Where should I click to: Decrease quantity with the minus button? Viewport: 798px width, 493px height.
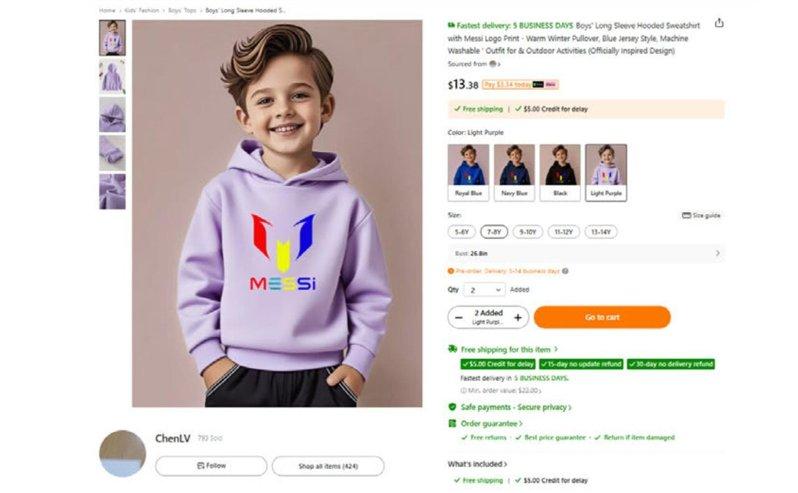pos(459,317)
